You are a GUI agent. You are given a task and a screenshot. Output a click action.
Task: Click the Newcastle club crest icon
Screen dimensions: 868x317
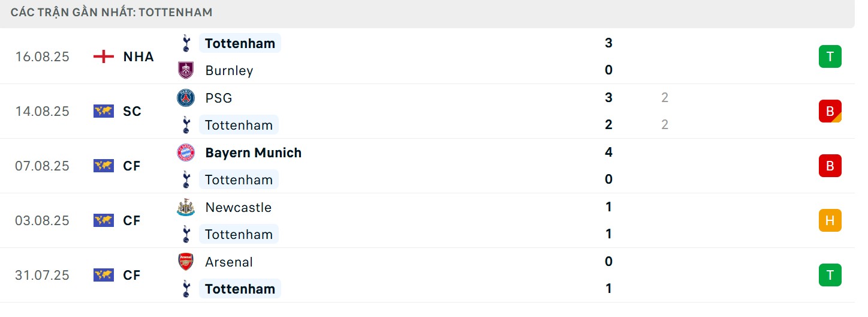click(186, 207)
